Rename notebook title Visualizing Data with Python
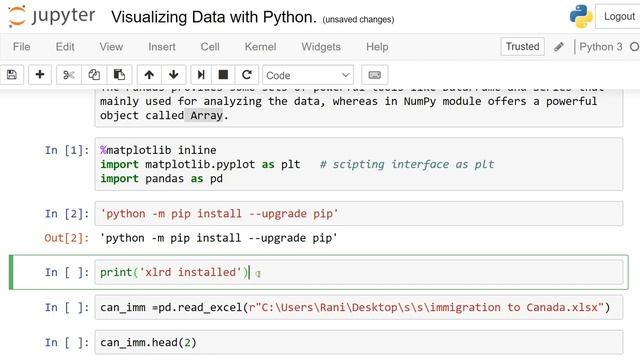640x360 pixels. 213,17
